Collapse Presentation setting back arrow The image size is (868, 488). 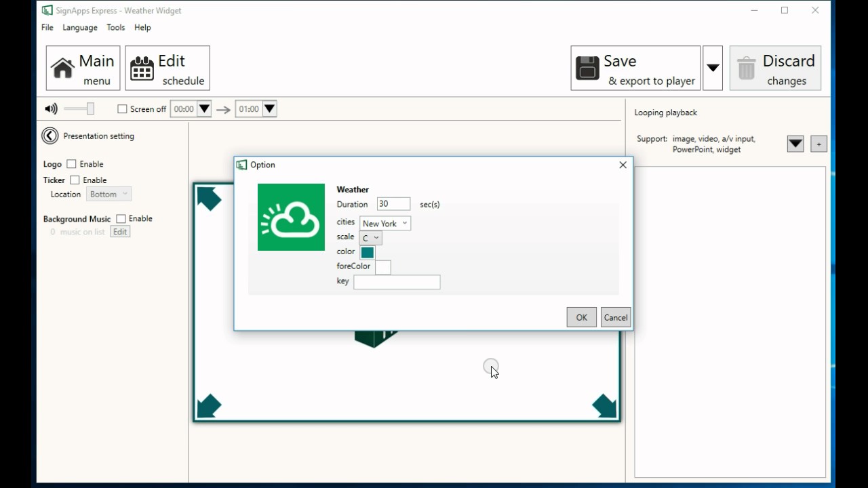click(50, 136)
